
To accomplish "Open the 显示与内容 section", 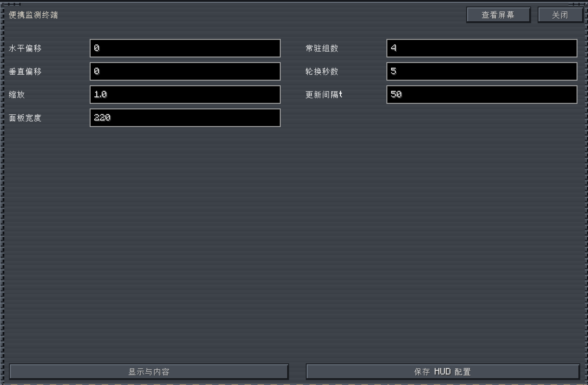I will coord(149,371).
